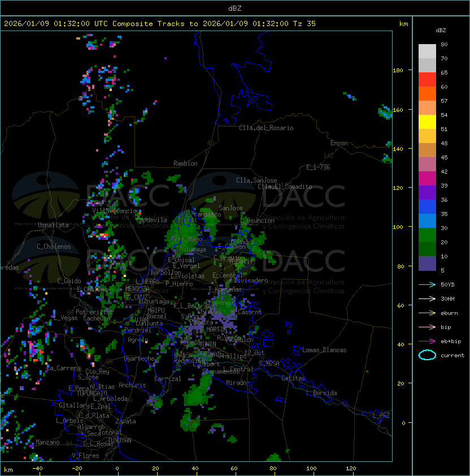Image resolution: width=470 pixels, height=476 pixels.
Task: Click the 'Ugarteche' map label
Action: click(140, 359)
